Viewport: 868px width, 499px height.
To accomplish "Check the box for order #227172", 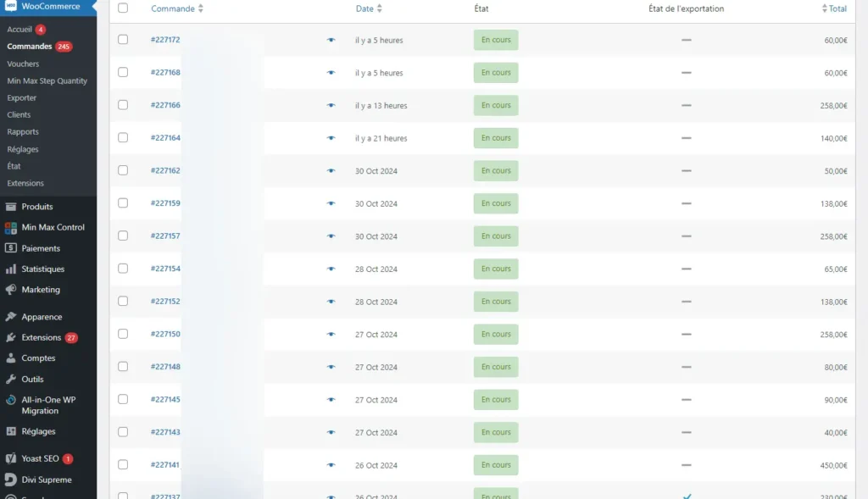I will pos(123,40).
